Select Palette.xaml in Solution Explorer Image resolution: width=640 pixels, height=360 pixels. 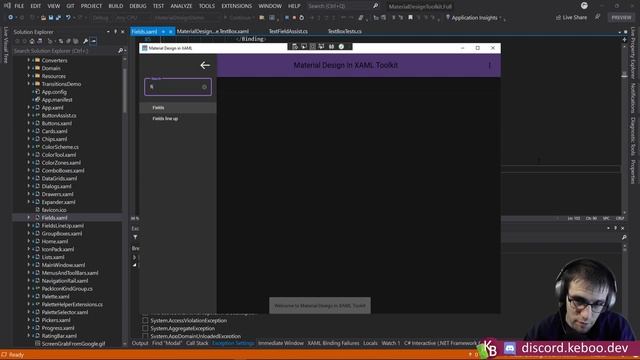[x=56, y=296]
